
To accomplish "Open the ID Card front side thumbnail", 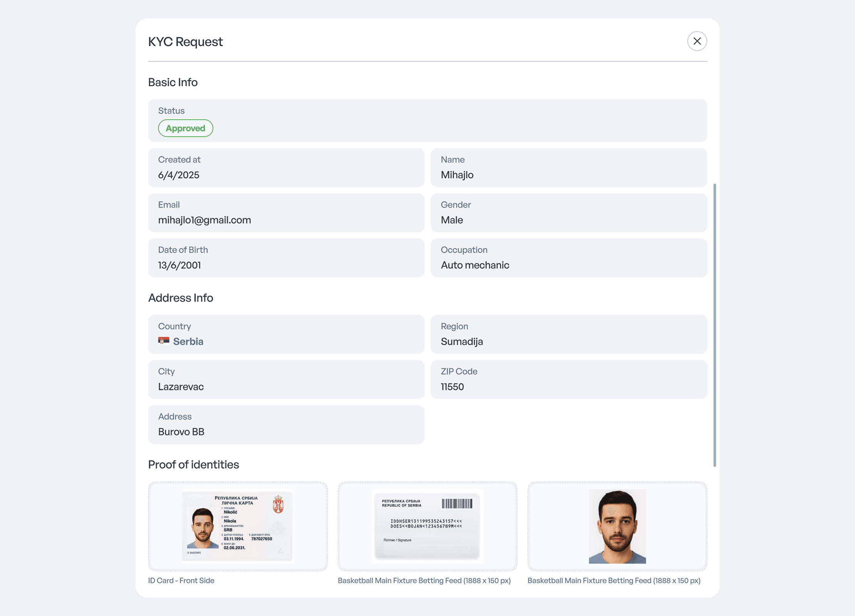I will [238, 526].
